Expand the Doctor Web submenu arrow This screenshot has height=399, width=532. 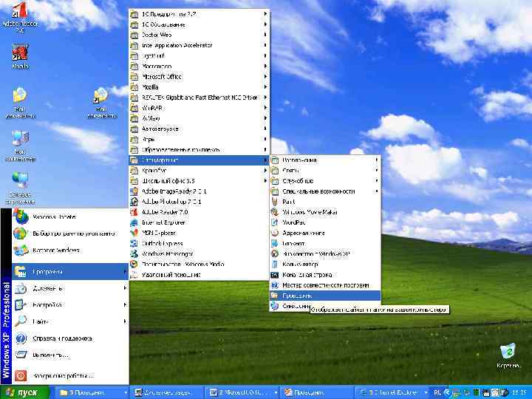pos(265,35)
